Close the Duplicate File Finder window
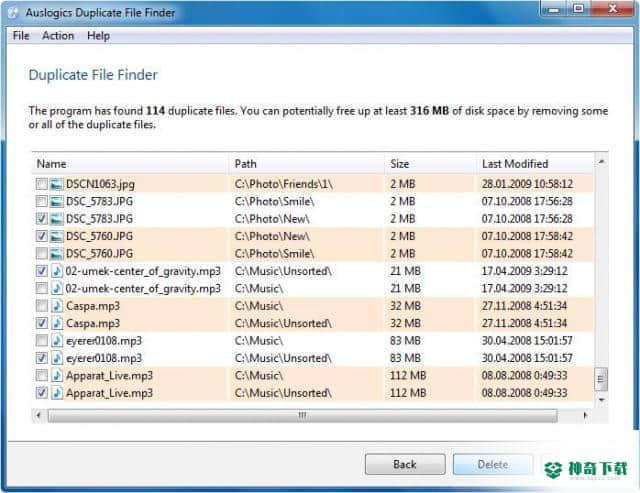The height and width of the screenshot is (493, 640). pyautogui.click(x=612, y=9)
